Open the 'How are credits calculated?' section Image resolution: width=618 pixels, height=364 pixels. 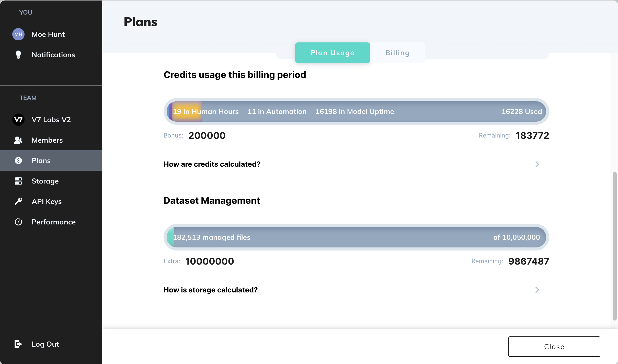click(212, 164)
